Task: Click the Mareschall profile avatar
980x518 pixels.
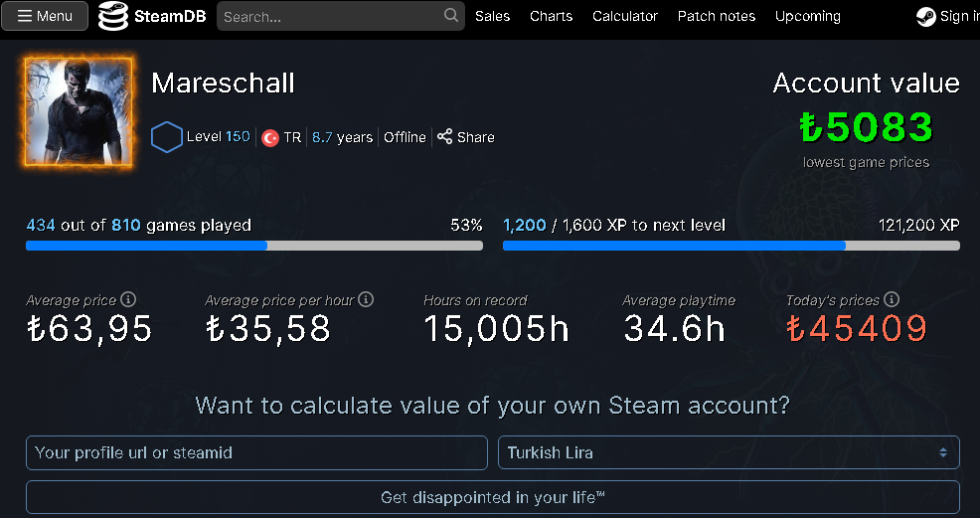Action: [x=78, y=110]
